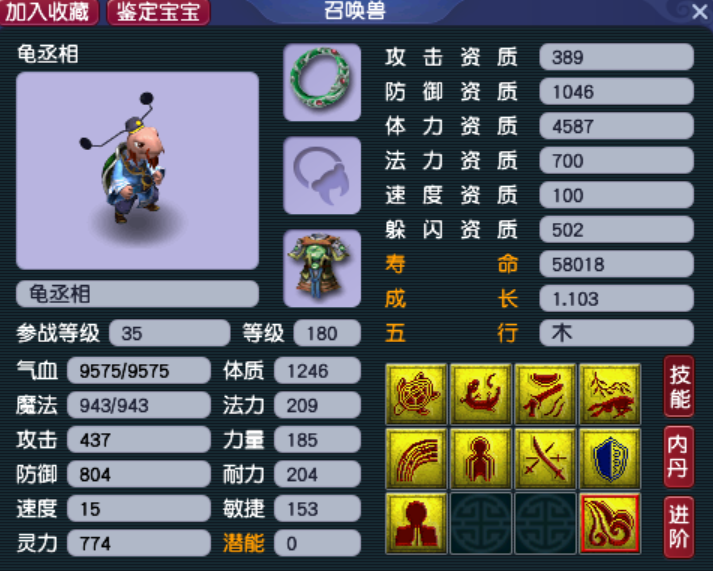Click the empty headgear equipment slot
The height and width of the screenshot is (571, 713).
(x=322, y=175)
